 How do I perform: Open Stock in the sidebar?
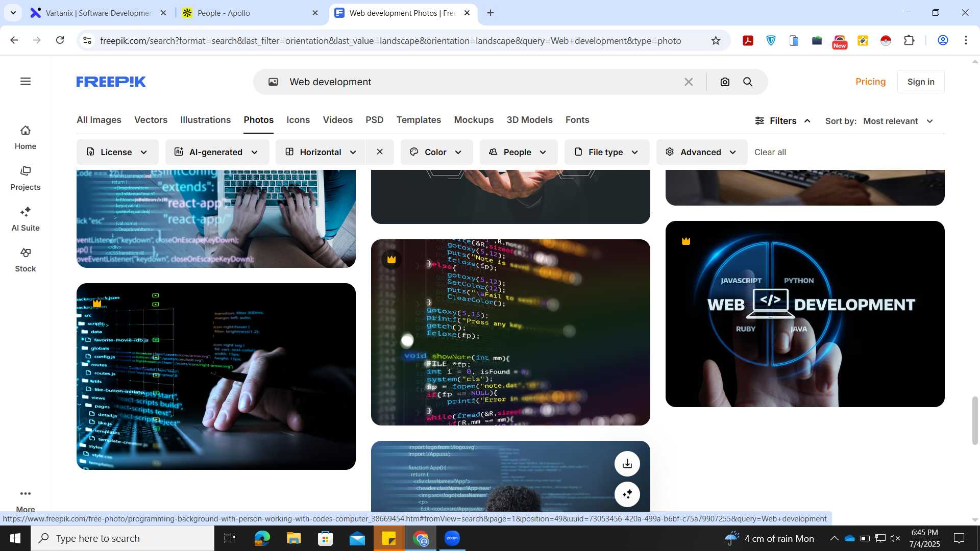[x=26, y=260]
